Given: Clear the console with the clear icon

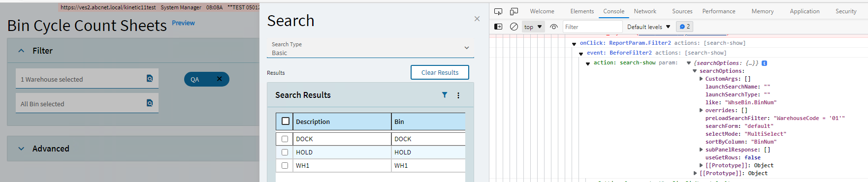Looking at the screenshot, I should 514,27.
